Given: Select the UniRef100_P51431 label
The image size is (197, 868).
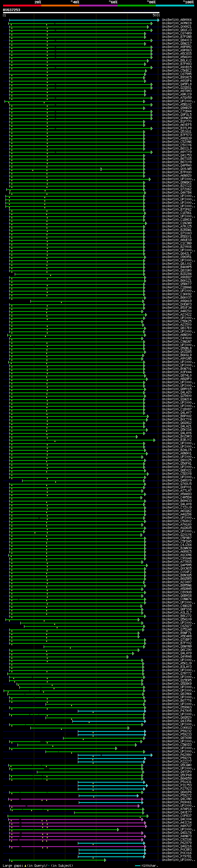Looking at the screenshot, I should pos(177,782).
